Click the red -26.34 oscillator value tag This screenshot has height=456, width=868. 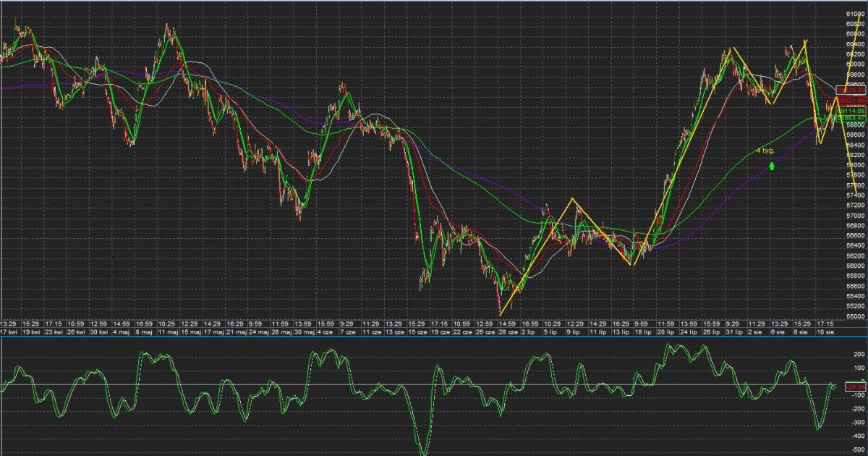[855, 387]
